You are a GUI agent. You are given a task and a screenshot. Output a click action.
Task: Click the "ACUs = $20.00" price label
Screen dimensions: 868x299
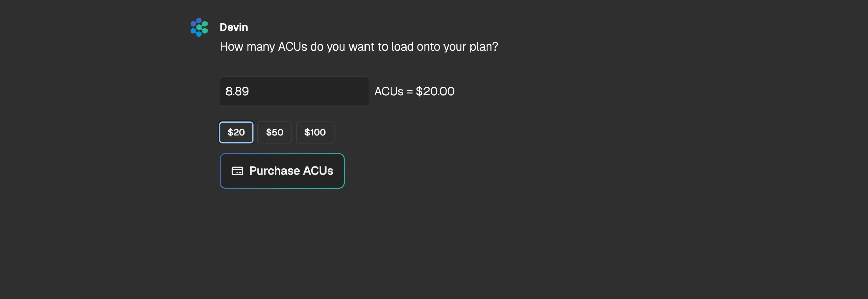click(x=414, y=91)
